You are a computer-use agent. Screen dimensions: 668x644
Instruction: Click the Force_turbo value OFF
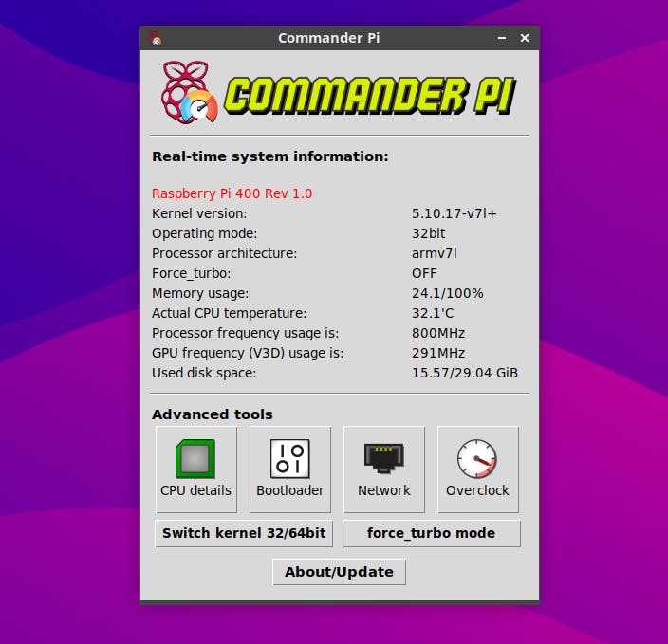click(x=424, y=273)
